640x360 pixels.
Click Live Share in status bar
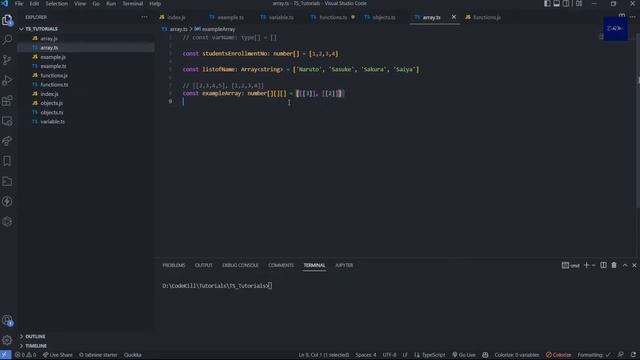click(x=58, y=355)
